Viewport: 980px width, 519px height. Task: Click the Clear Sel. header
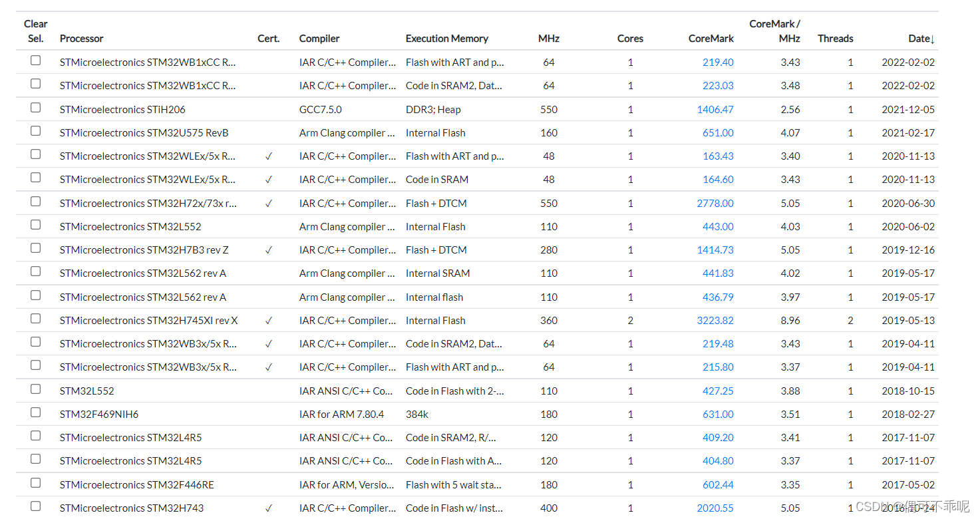(x=36, y=31)
